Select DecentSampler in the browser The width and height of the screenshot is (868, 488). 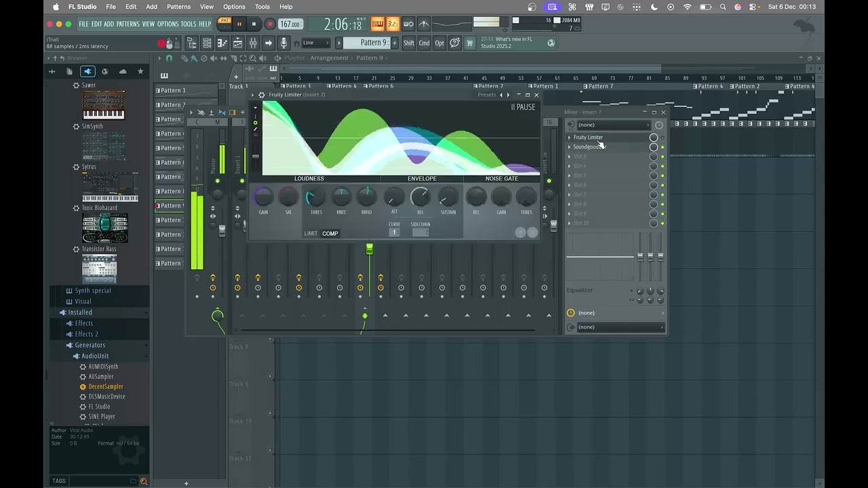coord(106,386)
